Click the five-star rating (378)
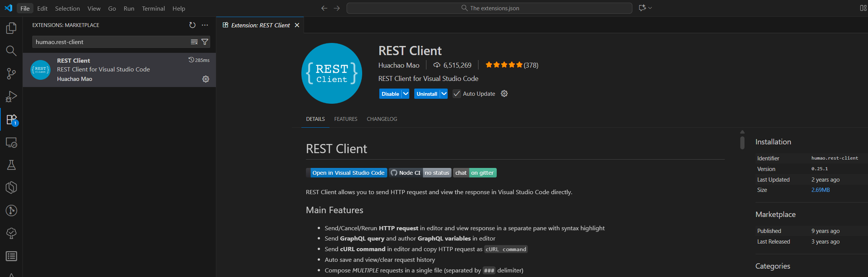The image size is (868, 277). pyautogui.click(x=512, y=65)
